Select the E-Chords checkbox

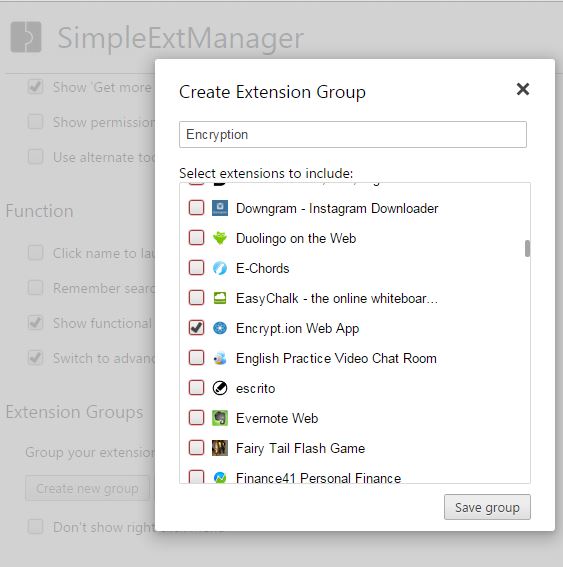(196, 268)
